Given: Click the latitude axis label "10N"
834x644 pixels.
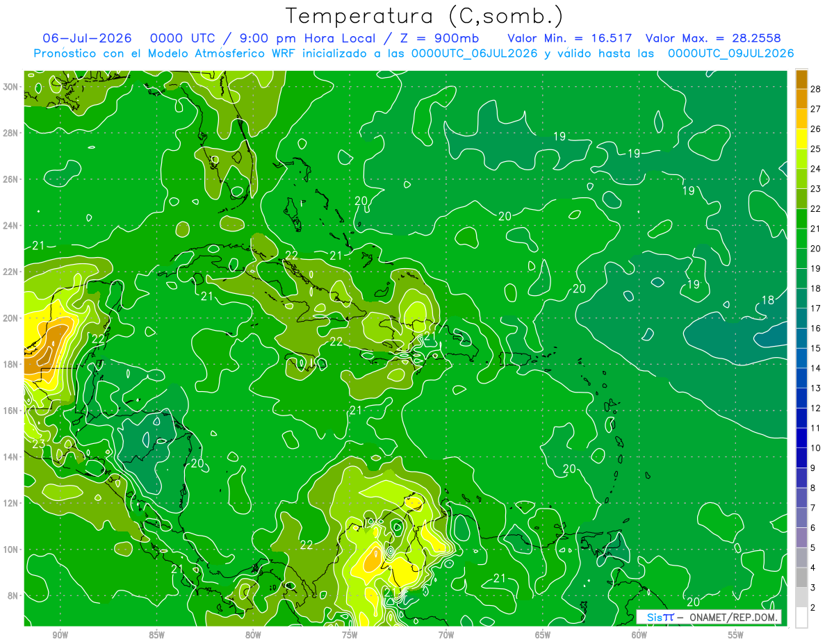Looking at the screenshot, I should (12, 550).
